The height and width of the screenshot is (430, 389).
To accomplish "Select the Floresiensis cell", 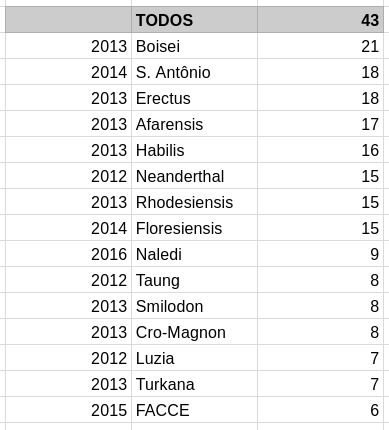I will (x=194, y=228).
